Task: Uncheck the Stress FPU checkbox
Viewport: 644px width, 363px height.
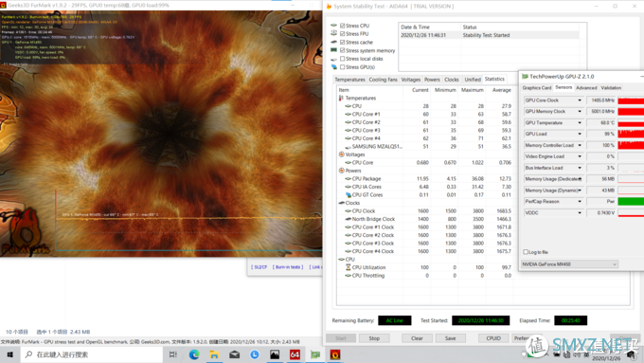Action: coord(343,34)
